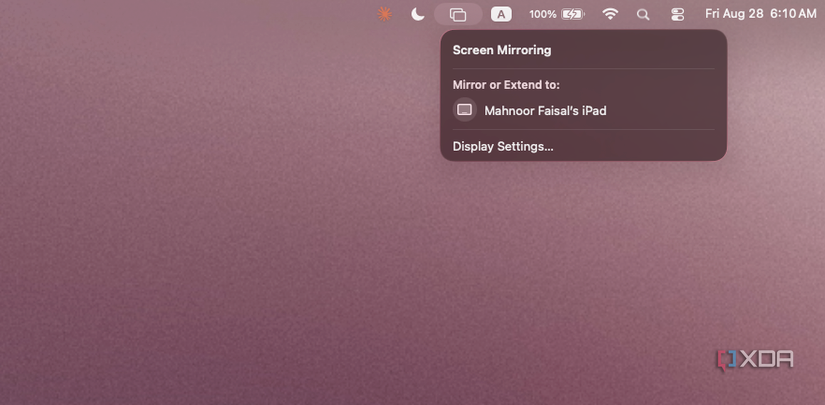This screenshot has width=825, height=405.
Task: Switch the input source 'A' icon
Action: [501, 14]
